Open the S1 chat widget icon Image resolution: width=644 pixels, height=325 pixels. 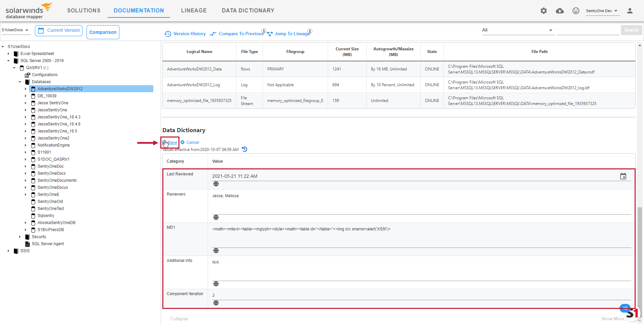coord(633,313)
